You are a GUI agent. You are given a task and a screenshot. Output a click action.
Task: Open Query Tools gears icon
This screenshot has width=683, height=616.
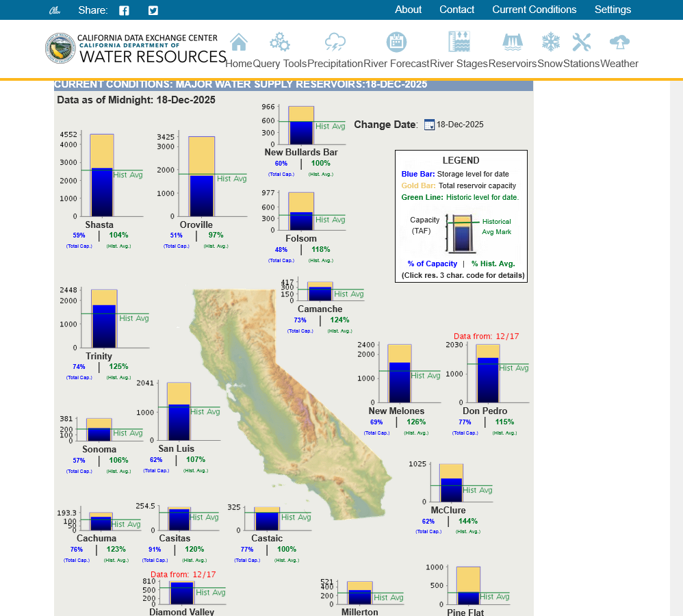[280, 42]
